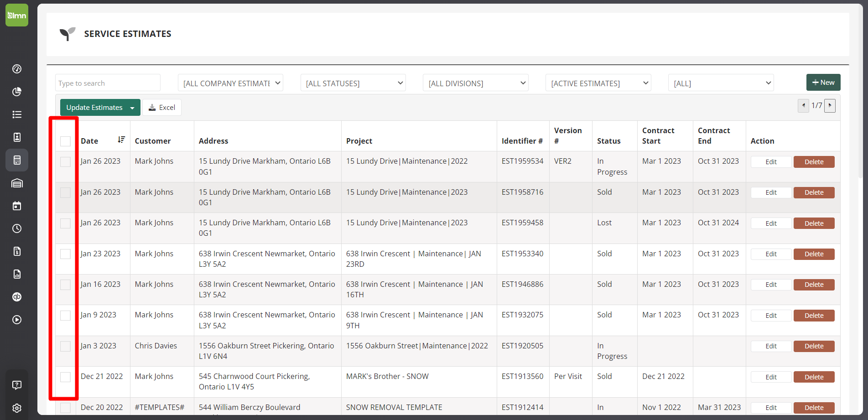
Task: Check the row for EST1920505
Action: [66, 346]
